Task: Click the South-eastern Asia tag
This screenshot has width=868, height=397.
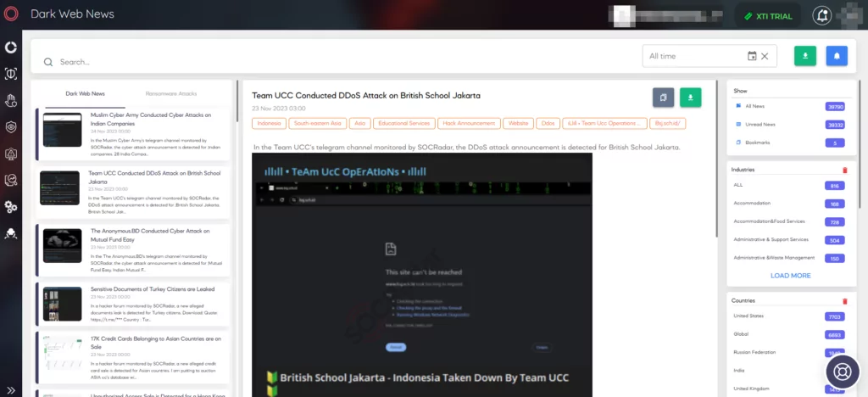Action: tap(318, 124)
